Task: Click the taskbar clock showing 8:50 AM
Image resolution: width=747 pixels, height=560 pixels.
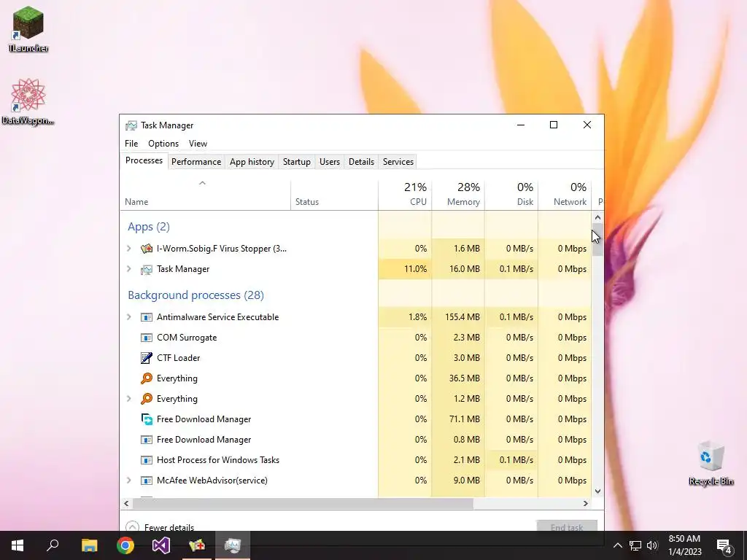Action: 684,545
